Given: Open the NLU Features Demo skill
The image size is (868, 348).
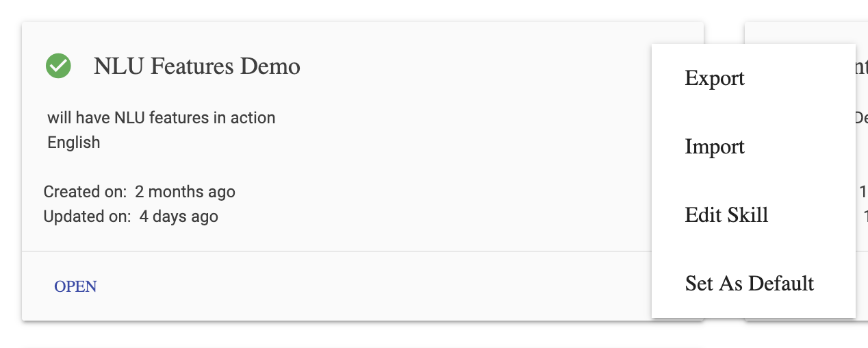Looking at the screenshot, I should (75, 286).
